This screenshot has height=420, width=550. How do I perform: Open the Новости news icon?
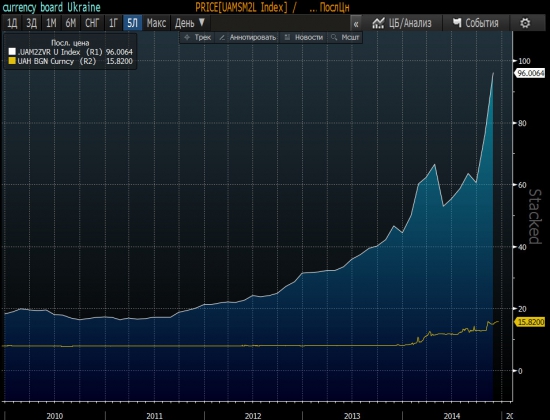(x=304, y=37)
